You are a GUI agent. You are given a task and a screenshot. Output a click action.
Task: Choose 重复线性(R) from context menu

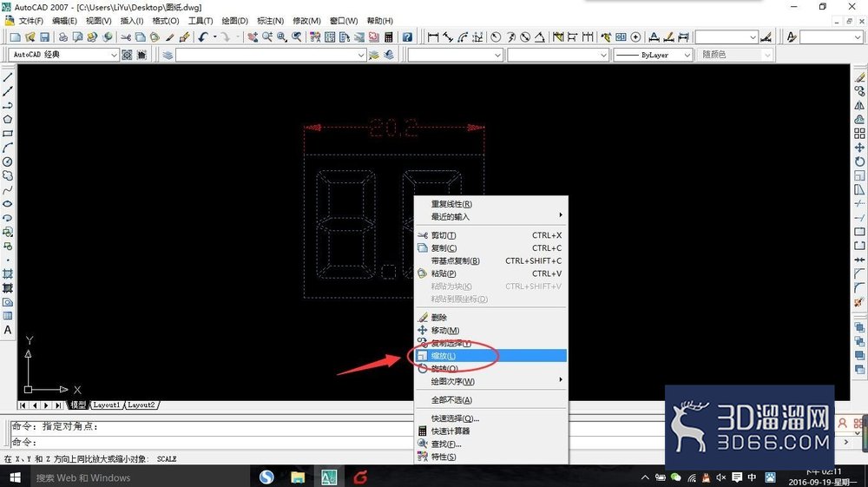tap(491, 204)
